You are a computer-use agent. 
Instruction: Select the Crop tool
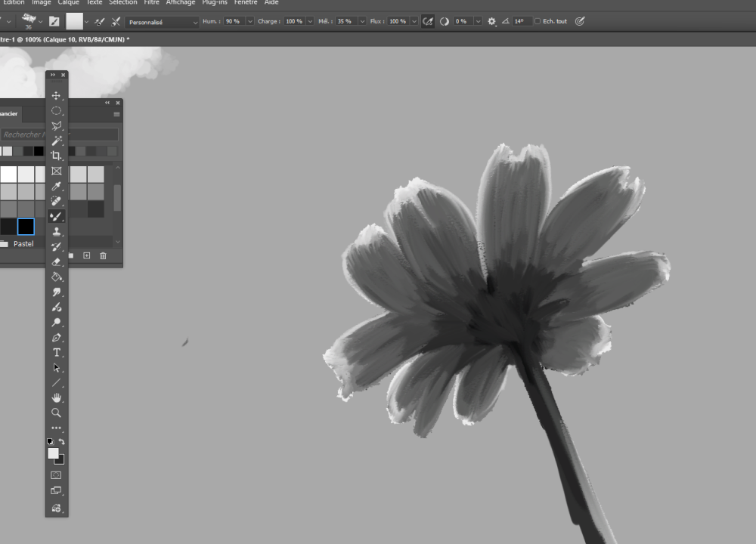pos(57,156)
